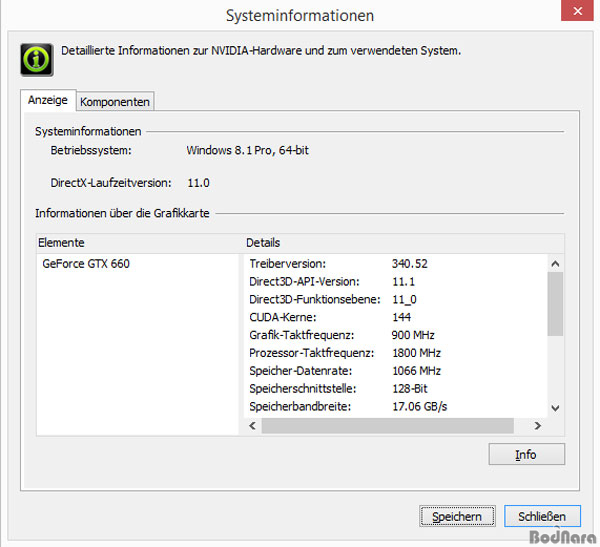Click the Betriebssystem label
The height and width of the screenshot is (547, 600).
[91, 150]
